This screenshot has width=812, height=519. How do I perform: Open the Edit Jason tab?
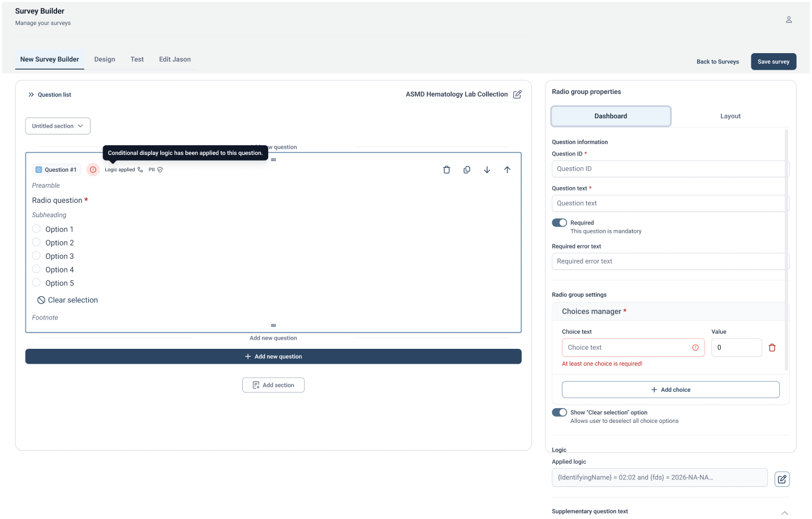(175, 59)
